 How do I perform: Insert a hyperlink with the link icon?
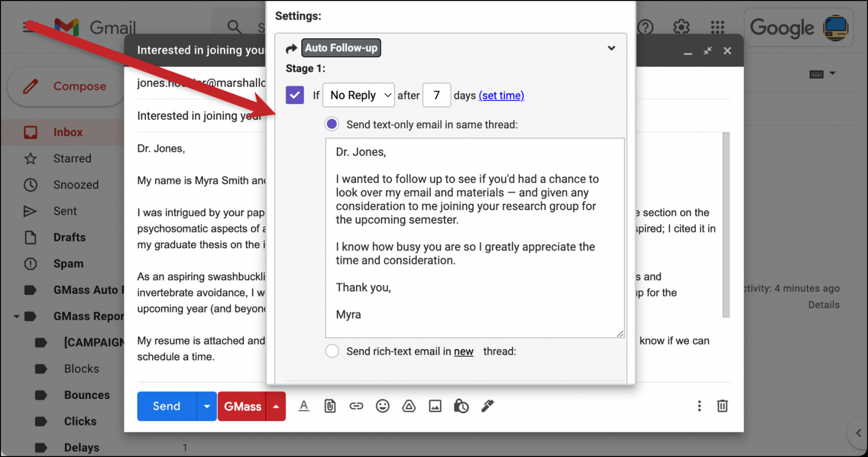(x=356, y=406)
